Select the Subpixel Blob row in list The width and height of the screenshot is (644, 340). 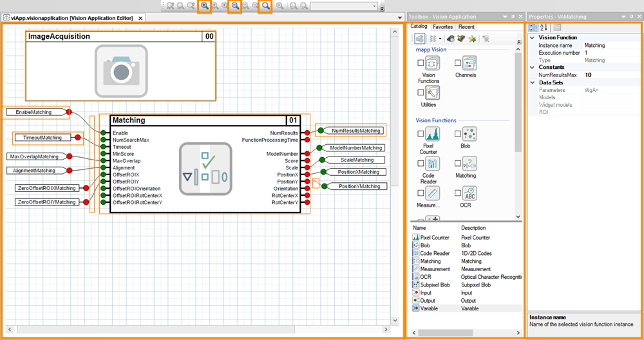coord(466,285)
